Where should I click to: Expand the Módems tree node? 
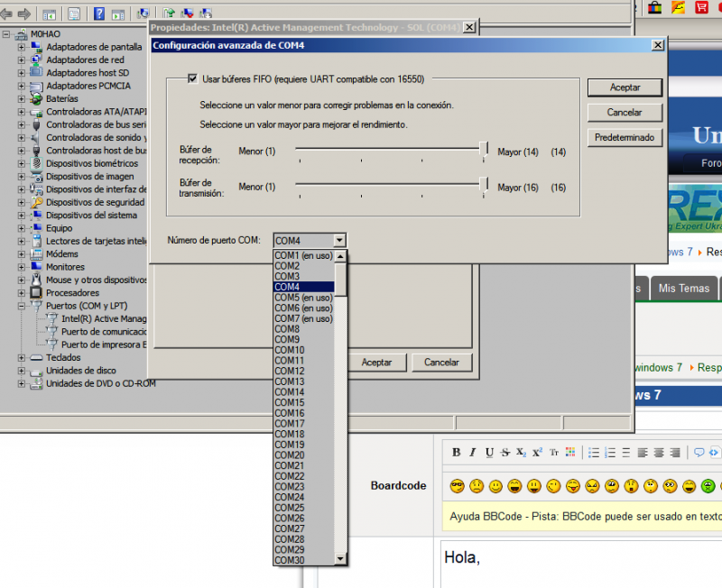click(x=21, y=254)
